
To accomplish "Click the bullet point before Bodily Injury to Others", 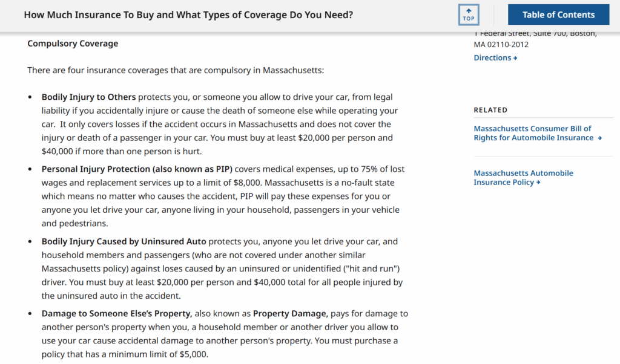I will pyautogui.click(x=31, y=97).
